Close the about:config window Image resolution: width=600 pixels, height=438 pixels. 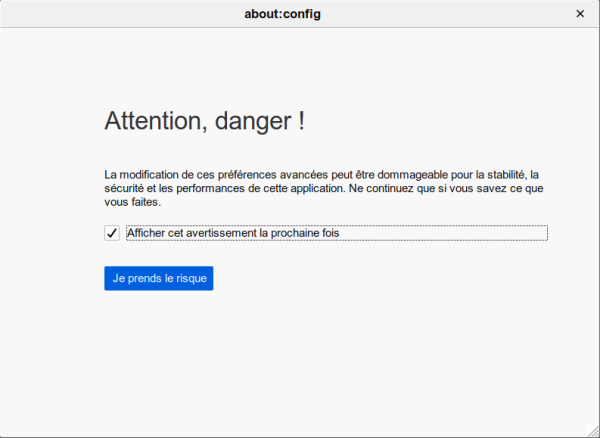click(x=580, y=14)
